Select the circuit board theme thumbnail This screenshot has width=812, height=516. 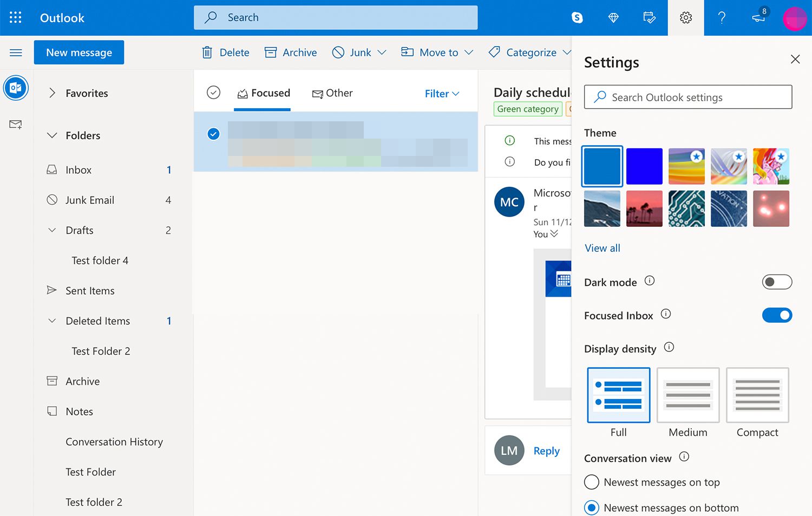tap(686, 208)
